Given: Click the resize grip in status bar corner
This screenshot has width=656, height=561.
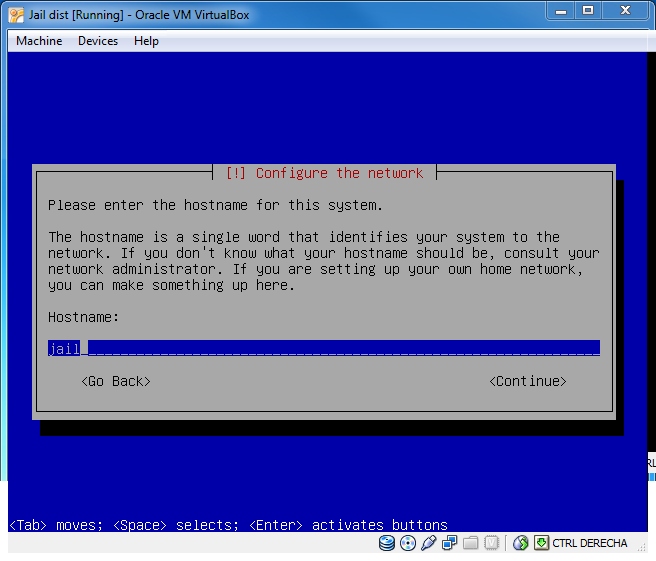Looking at the screenshot, I should point(642,546).
